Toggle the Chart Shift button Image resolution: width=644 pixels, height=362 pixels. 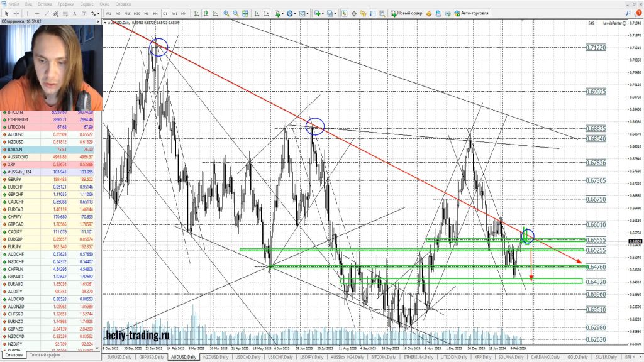(x=266, y=13)
